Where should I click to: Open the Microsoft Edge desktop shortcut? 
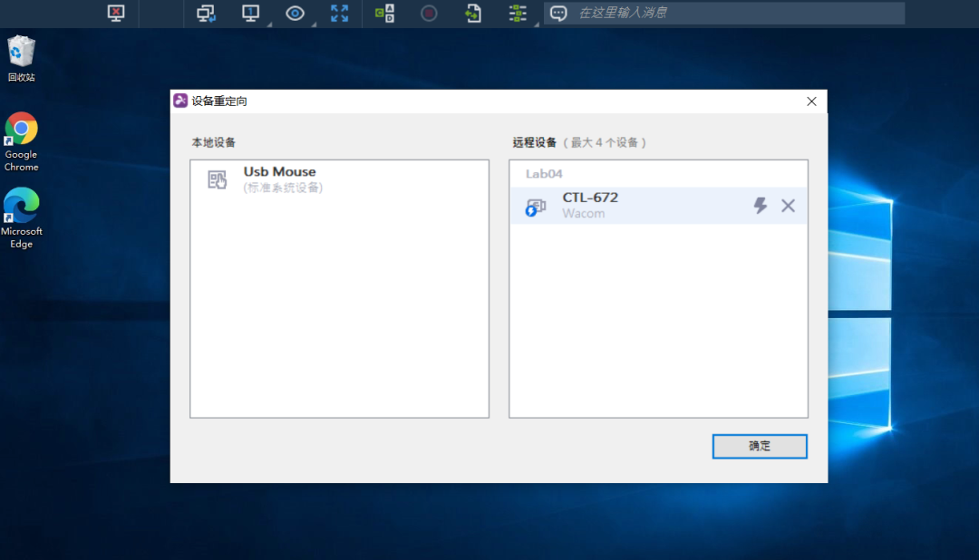(21, 218)
